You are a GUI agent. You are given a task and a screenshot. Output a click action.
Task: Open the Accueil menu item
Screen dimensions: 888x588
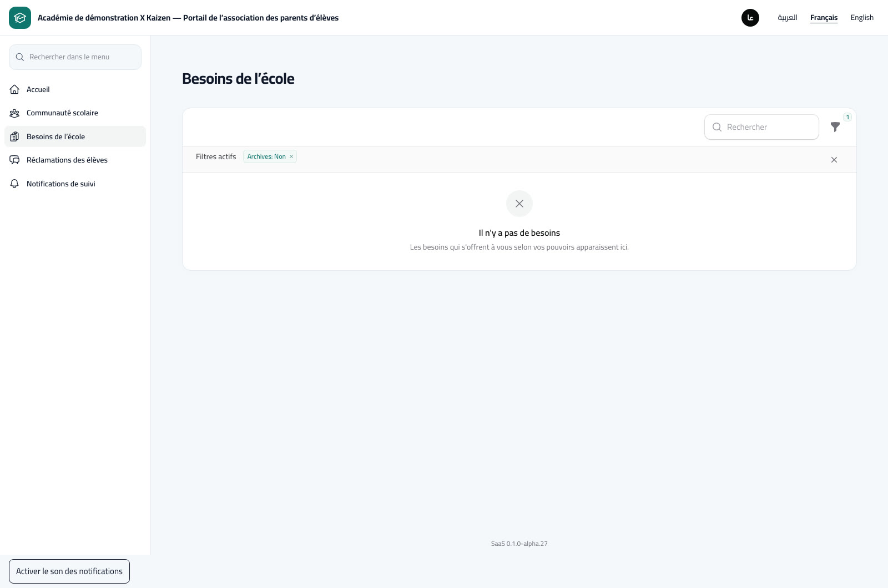coord(75,89)
